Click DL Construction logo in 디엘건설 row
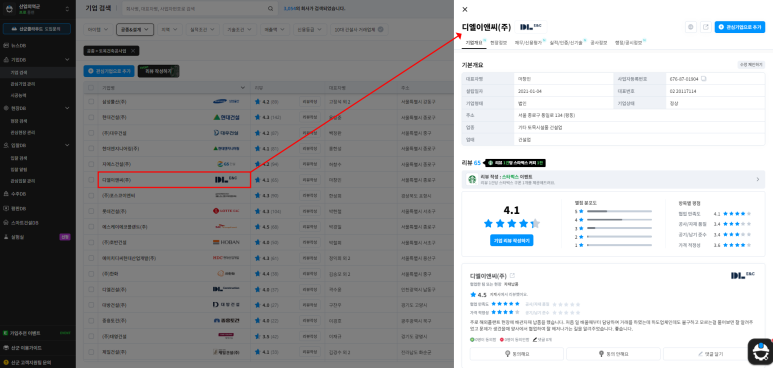This screenshot has height=368, width=773. click(226, 289)
